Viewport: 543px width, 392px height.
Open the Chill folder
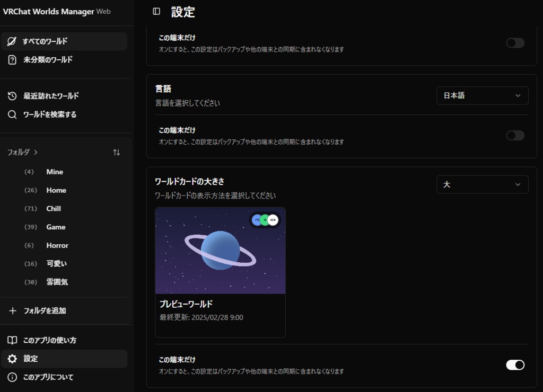[54, 209]
